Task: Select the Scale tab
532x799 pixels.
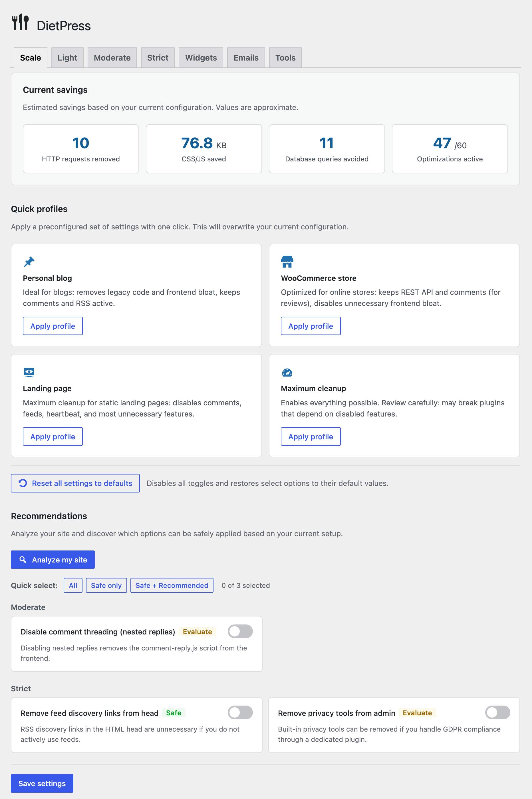Action: 31,58
